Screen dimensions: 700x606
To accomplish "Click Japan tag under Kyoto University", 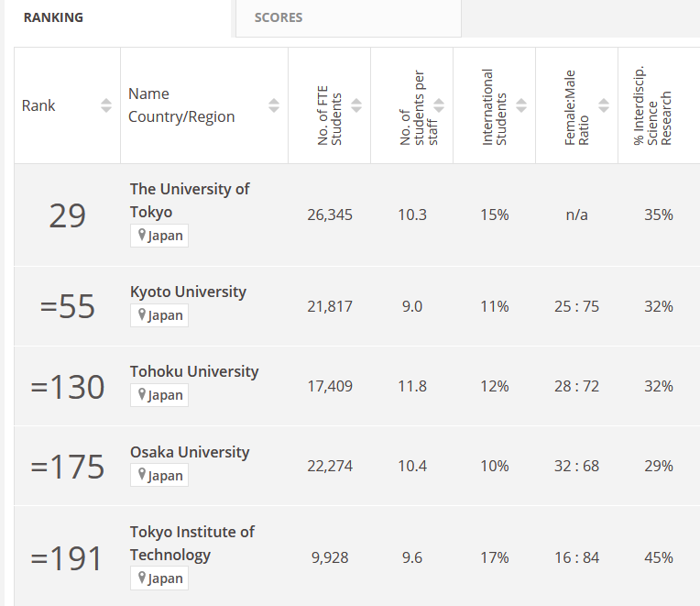I will click(159, 315).
